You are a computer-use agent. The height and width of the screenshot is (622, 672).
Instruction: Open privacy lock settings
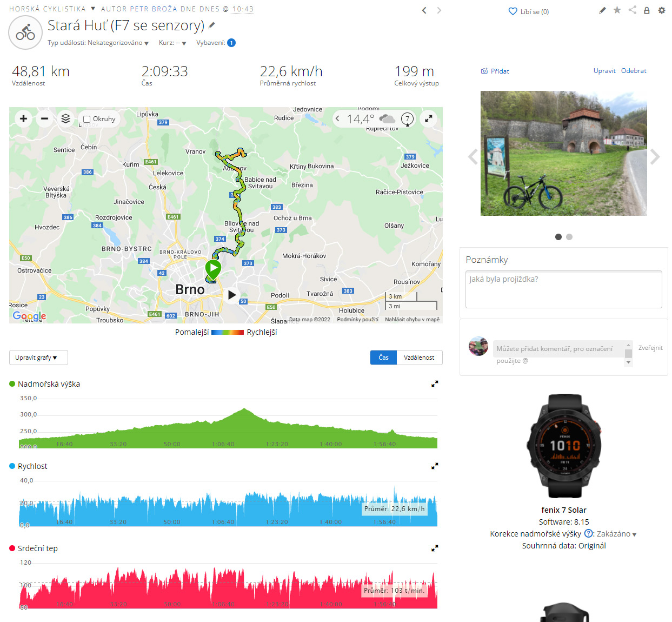coord(647,10)
